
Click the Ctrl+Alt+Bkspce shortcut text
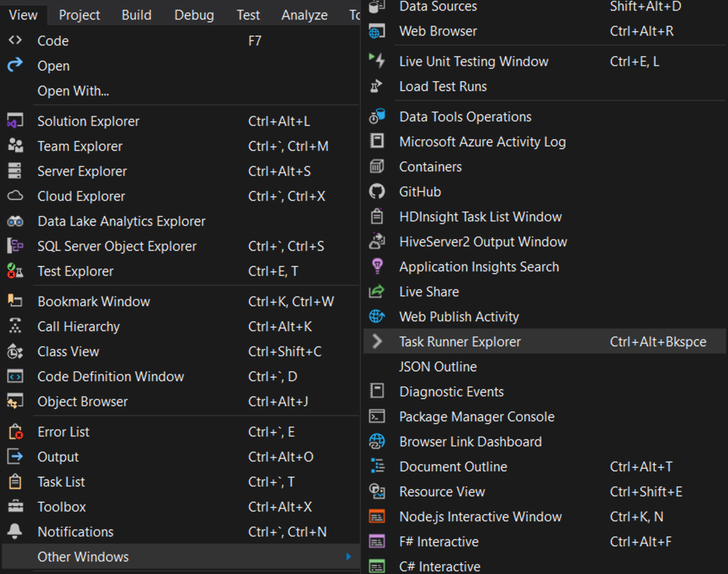pyautogui.click(x=658, y=342)
